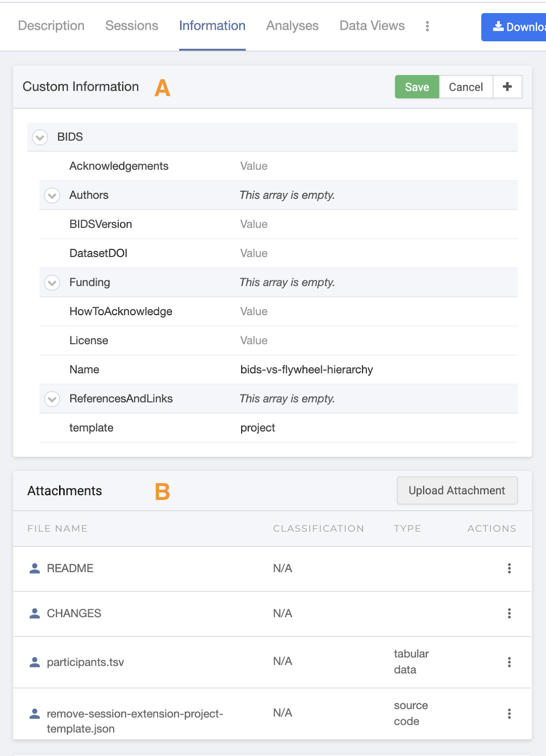Go to the Data Views tab
This screenshot has width=546, height=756.
372,26
